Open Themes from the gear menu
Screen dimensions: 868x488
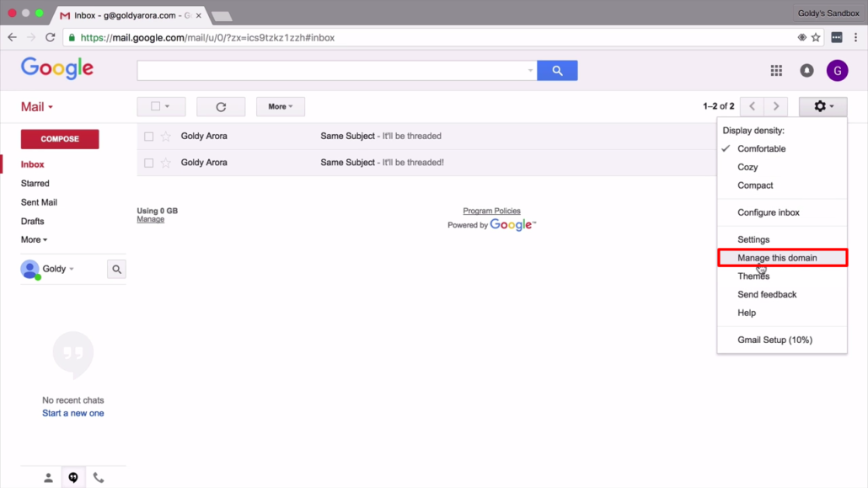782,276
